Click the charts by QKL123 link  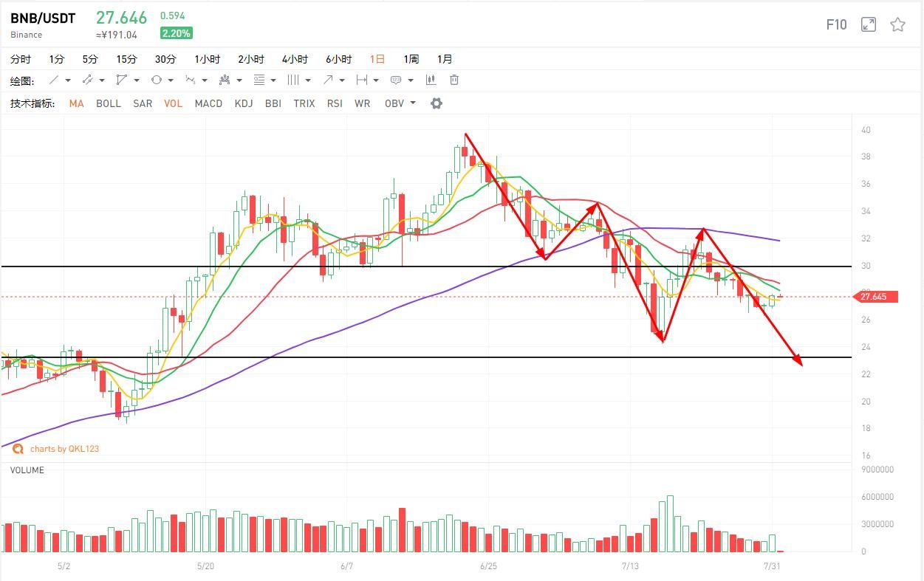point(64,449)
